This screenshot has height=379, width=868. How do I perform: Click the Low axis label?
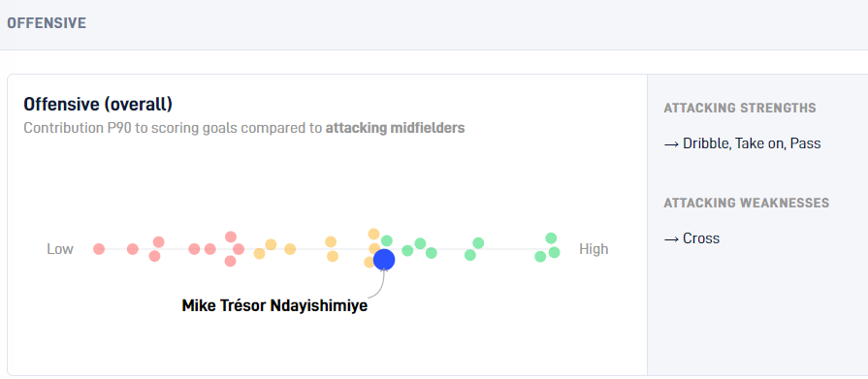[60, 249]
